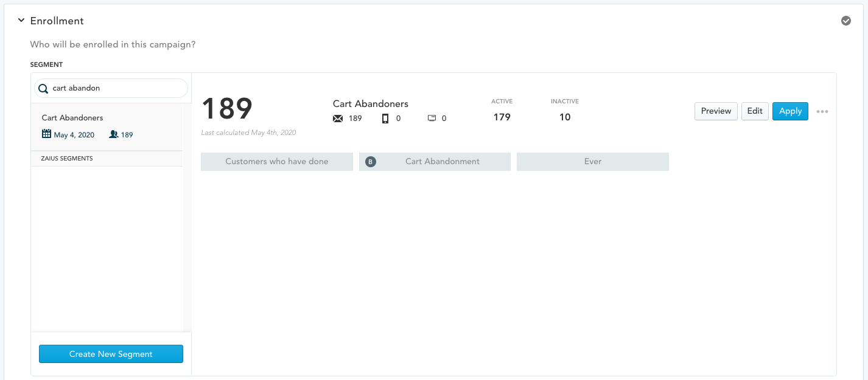
Task: Click the ACTIVE count 179
Action: point(502,117)
